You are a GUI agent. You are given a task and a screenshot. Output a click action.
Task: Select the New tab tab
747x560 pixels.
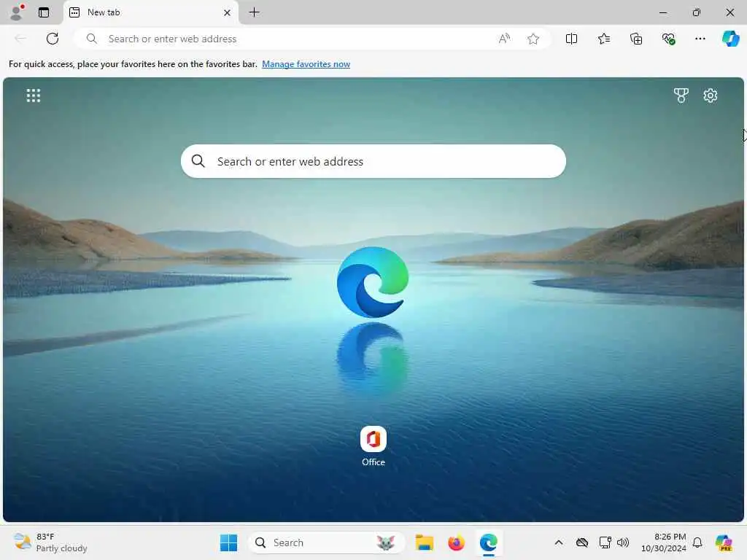(150, 12)
